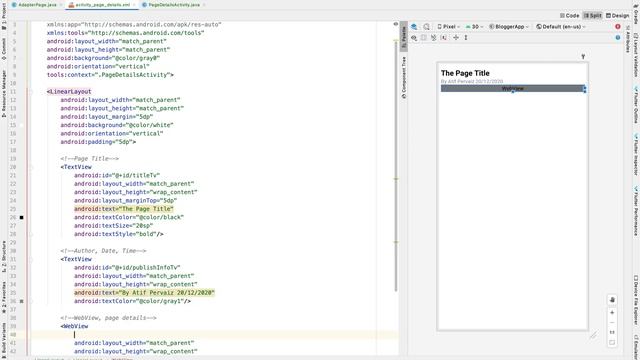640x360 pixels.
Task: Click the red error indicator in design toolbar
Action: point(618,27)
